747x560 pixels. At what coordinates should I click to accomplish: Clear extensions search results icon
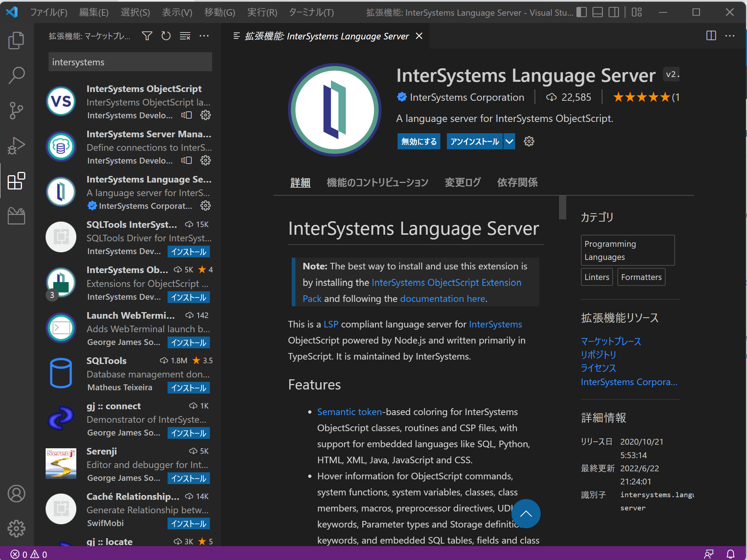(185, 36)
